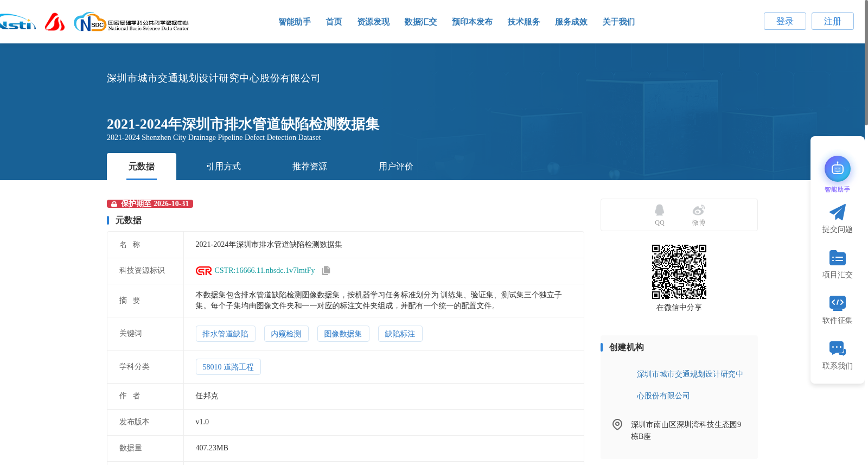The image size is (868, 465).
Task: Click the author name 任邦克
Action: point(207,396)
